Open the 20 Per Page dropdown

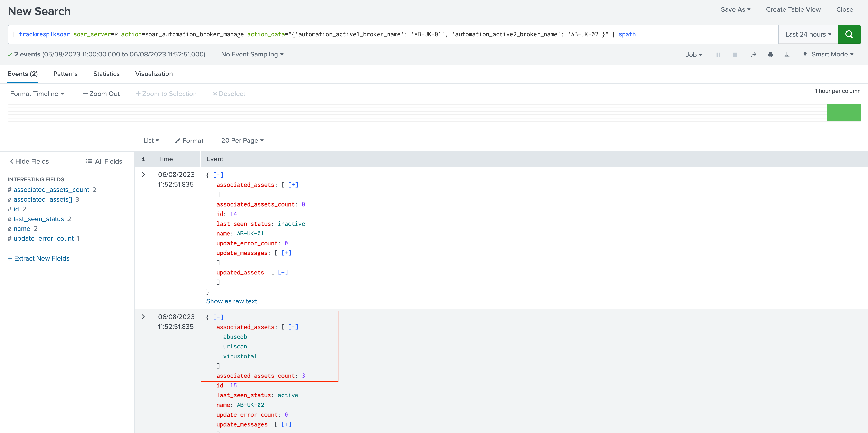tap(242, 141)
